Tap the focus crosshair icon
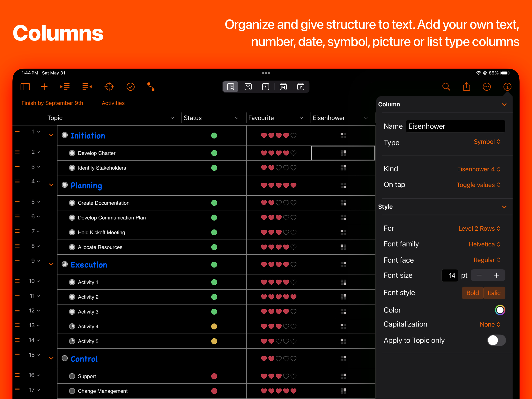532x399 pixels. [x=109, y=87]
